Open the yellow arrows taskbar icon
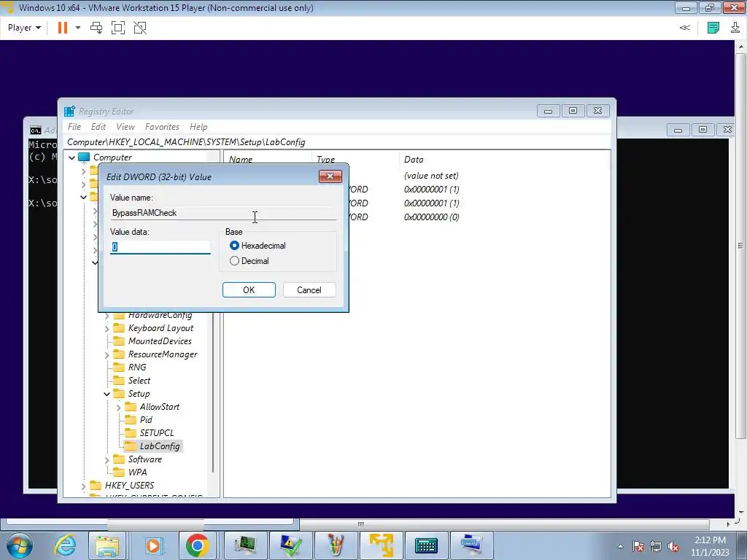Viewport: 747px width, 560px height. coord(381,545)
